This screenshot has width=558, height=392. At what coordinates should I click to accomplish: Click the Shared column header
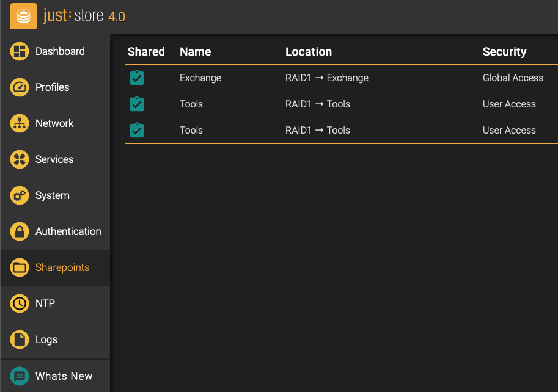146,51
